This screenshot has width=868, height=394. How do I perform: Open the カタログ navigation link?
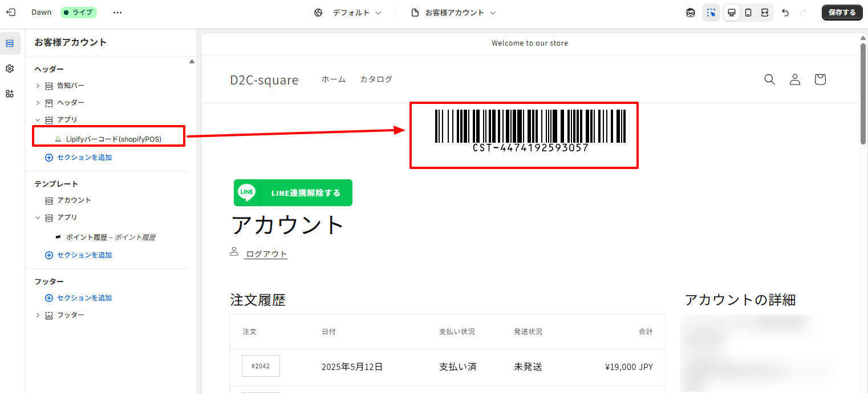376,79
